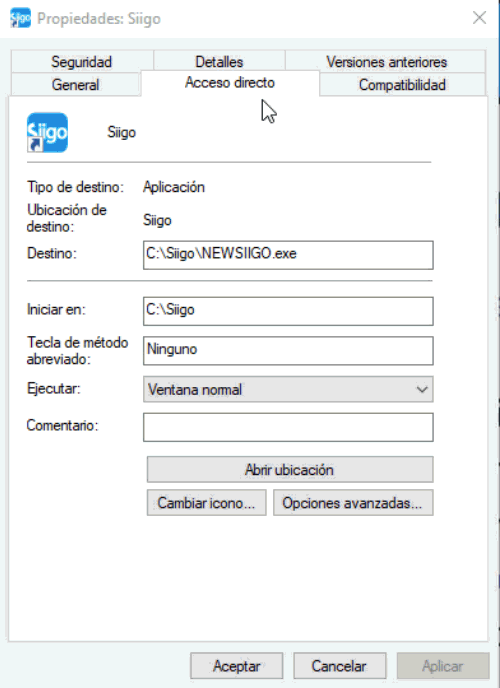This screenshot has height=688, width=500.
Task: Select the Acceso directo tab
Action: pyautogui.click(x=230, y=82)
